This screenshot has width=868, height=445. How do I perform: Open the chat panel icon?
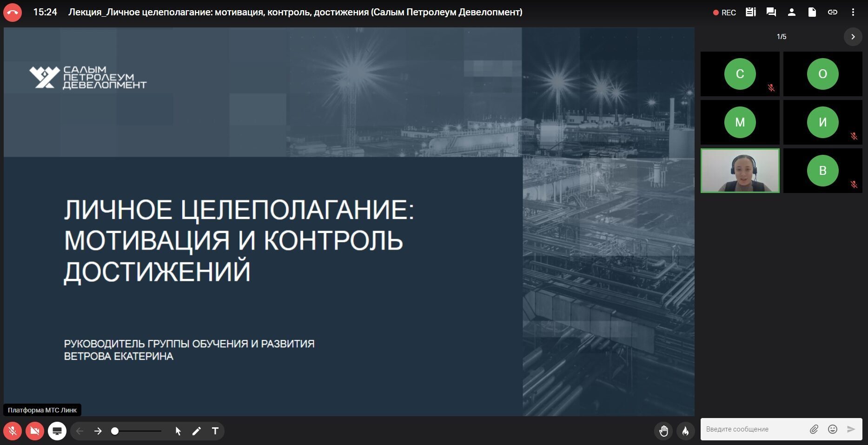(771, 12)
